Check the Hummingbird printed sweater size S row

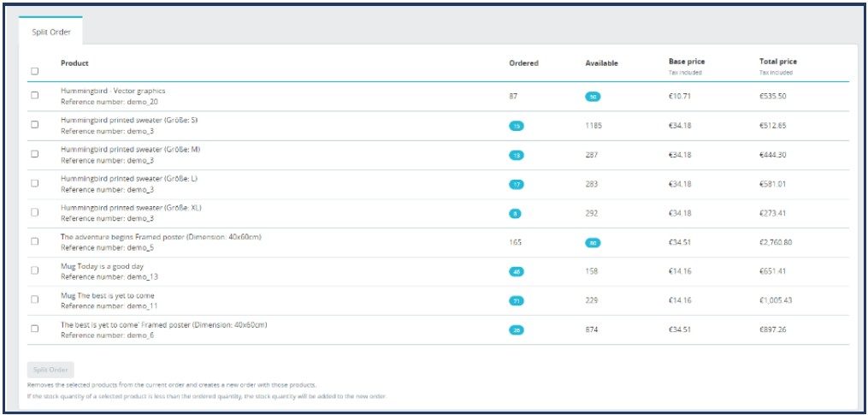point(35,125)
